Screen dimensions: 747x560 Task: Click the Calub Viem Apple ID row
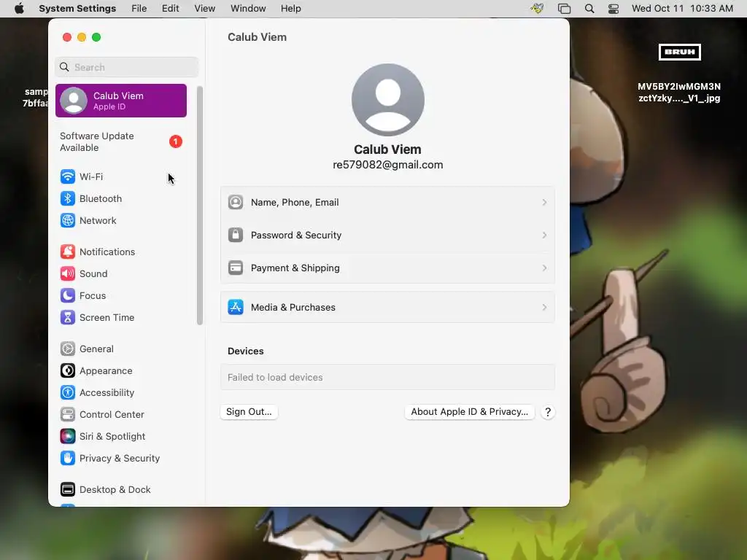click(121, 101)
